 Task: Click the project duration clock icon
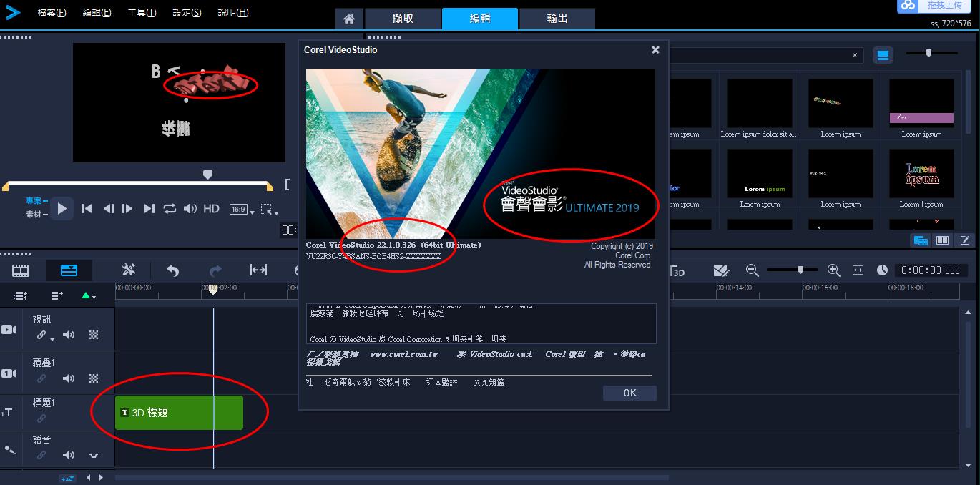(882, 270)
